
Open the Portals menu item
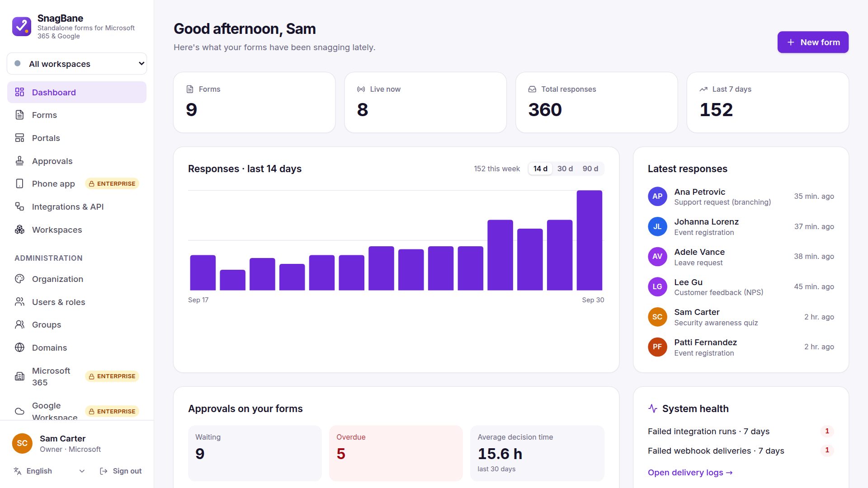[x=77, y=138]
